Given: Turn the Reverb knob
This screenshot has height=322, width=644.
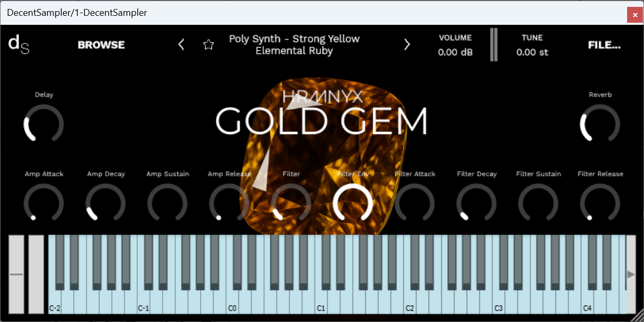Looking at the screenshot, I should tap(600, 125).
